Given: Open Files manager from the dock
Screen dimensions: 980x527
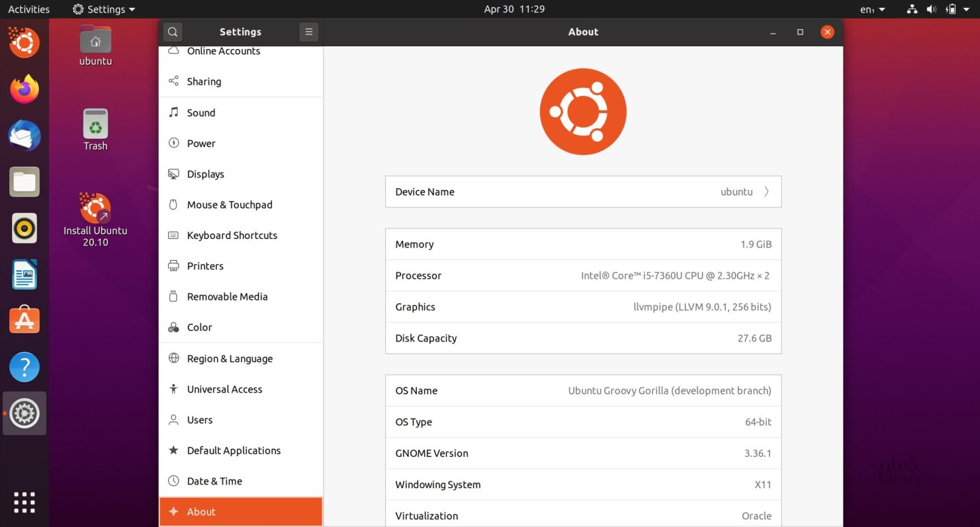Looking at the screenshot, I should [24, 181].
